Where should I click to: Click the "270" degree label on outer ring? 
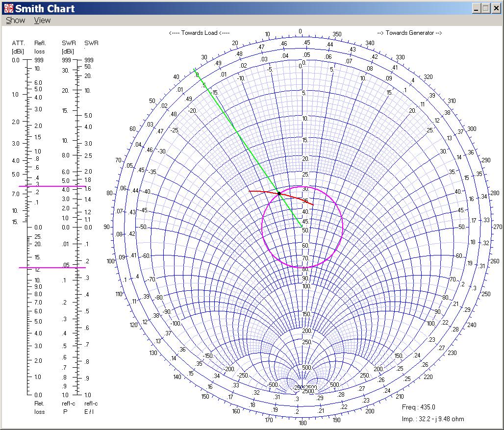(x=498, y=227)
